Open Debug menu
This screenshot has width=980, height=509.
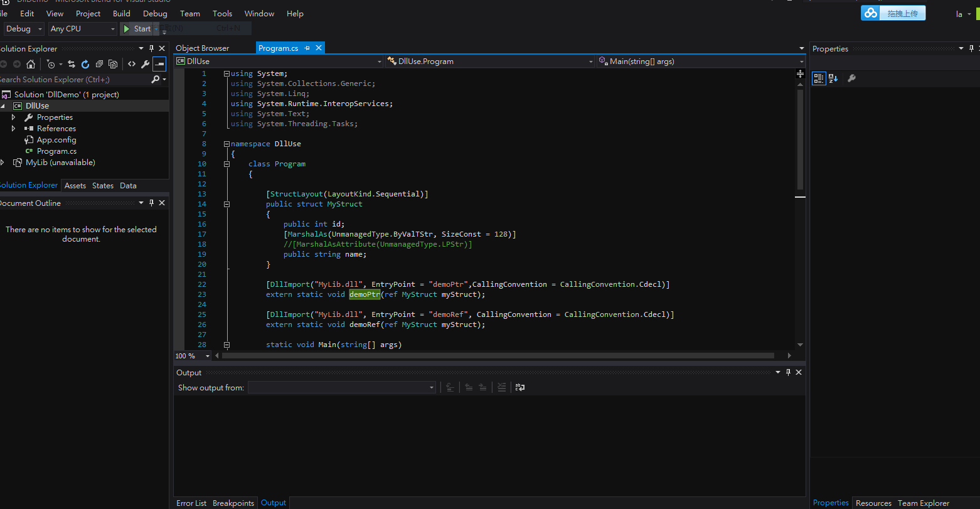click(155, 13)
